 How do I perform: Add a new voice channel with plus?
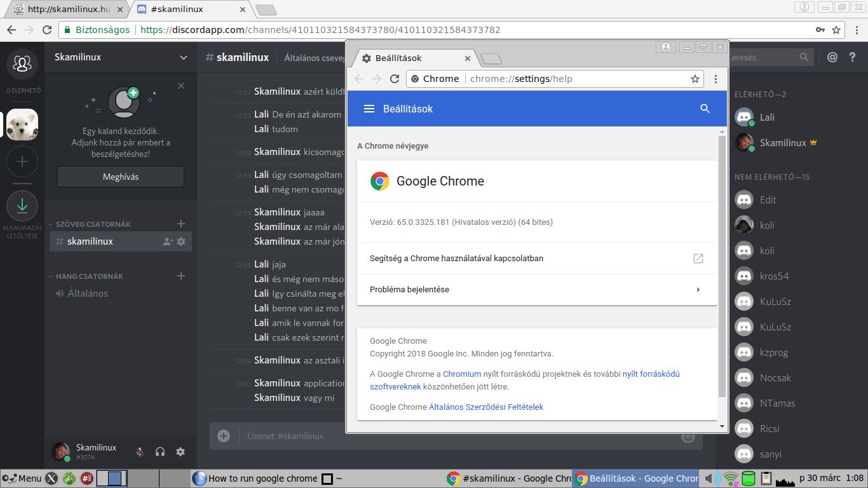click(x=181, y=276)
